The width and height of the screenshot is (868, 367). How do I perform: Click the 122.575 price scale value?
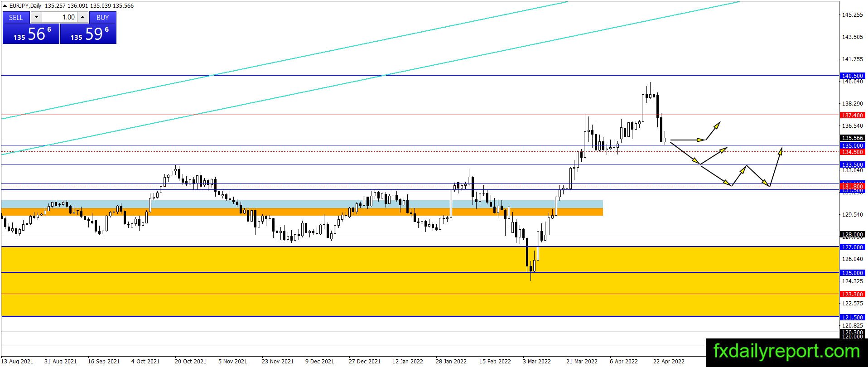coord(853,304)
